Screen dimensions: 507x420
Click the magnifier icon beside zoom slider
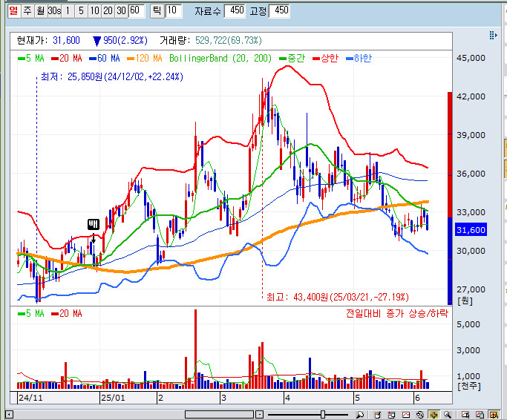pos(359,415)
